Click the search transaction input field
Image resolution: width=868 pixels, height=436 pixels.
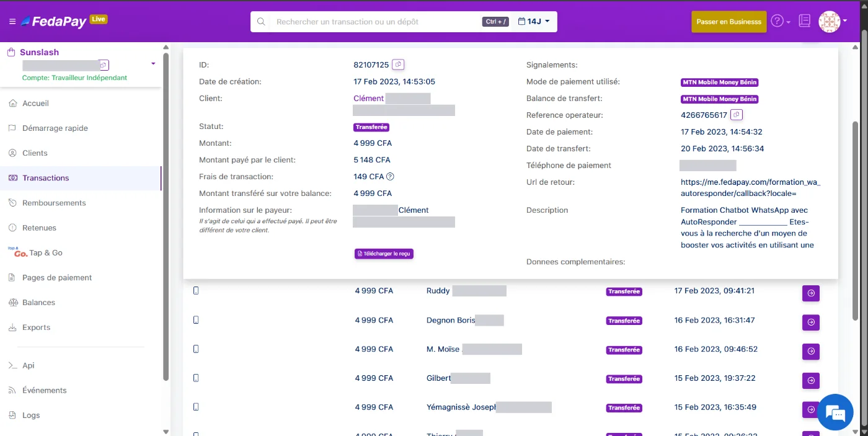pyautogui.click(x=375, y=22)
